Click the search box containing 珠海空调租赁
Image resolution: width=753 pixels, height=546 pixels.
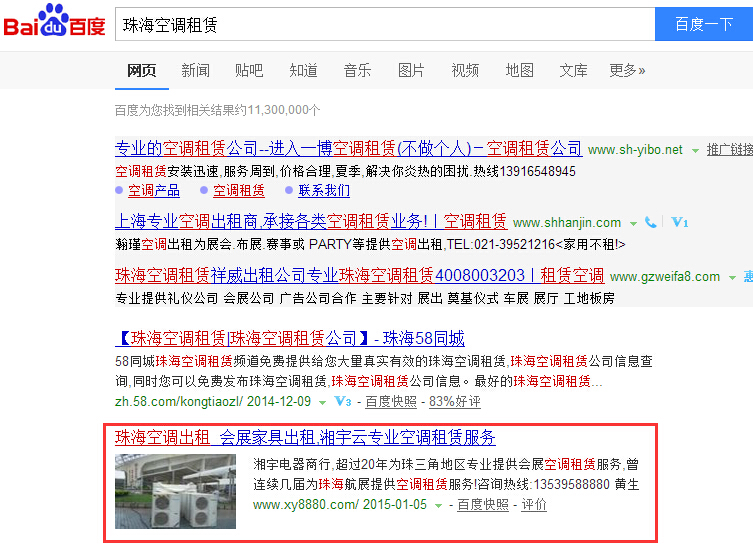(385, 24)
